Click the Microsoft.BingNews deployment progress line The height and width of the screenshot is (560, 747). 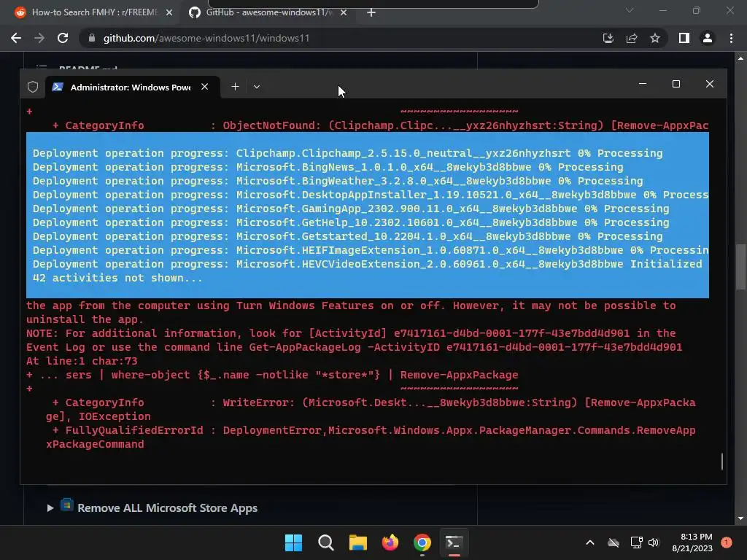[328, 167]
